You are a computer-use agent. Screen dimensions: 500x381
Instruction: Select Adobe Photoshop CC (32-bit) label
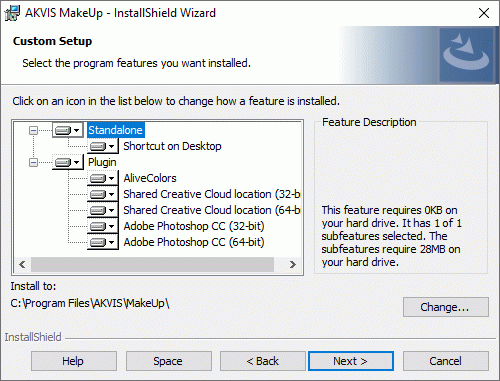pos(194,226)
